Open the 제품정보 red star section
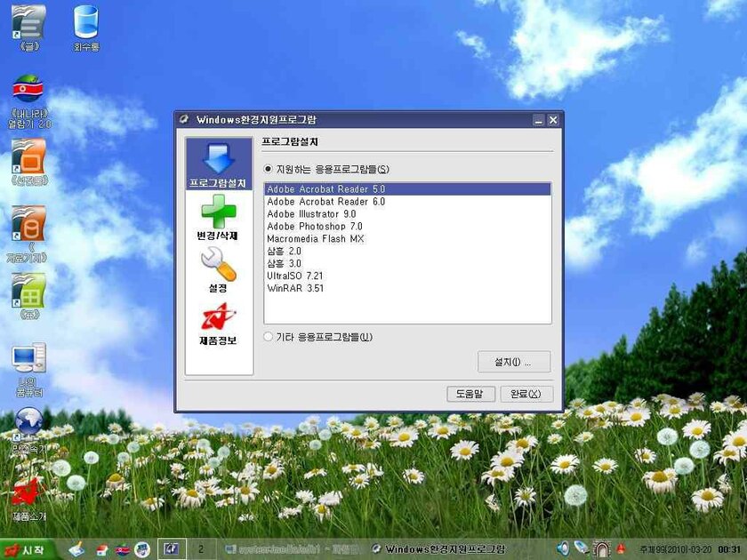Image resolution: width=747 pixels, height=560 pixels. point(218,324)
